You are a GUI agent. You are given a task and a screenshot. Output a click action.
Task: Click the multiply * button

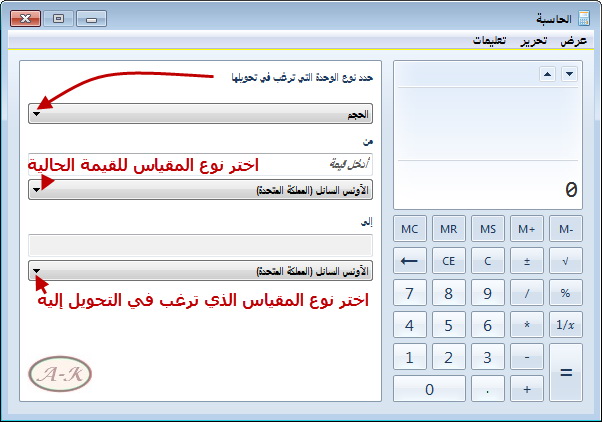click(527, 325)
